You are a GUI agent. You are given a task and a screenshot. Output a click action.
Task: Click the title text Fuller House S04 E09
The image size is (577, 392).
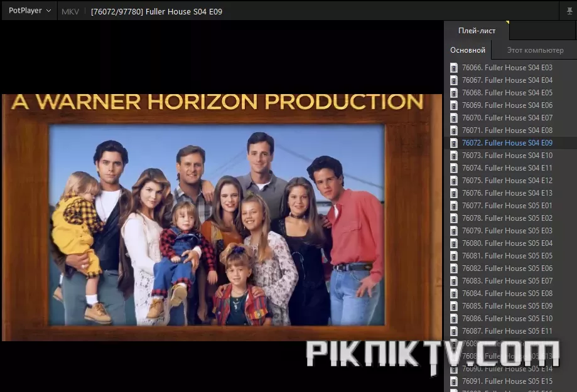(x=184, y=11)
